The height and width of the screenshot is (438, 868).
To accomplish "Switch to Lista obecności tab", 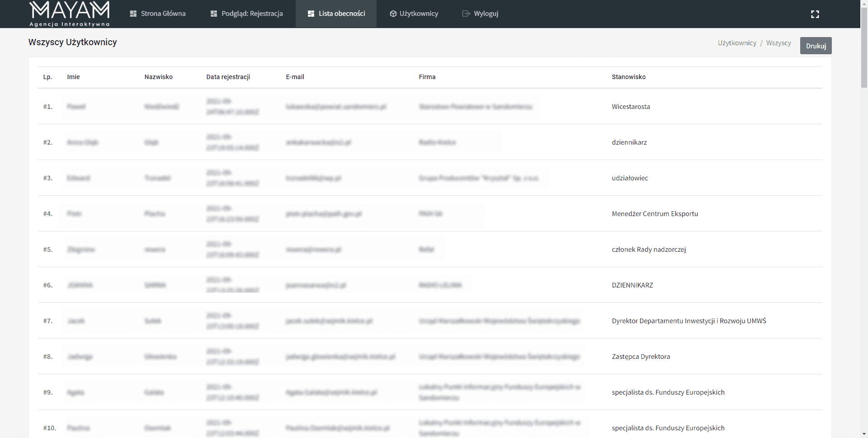I will [341, 14].
